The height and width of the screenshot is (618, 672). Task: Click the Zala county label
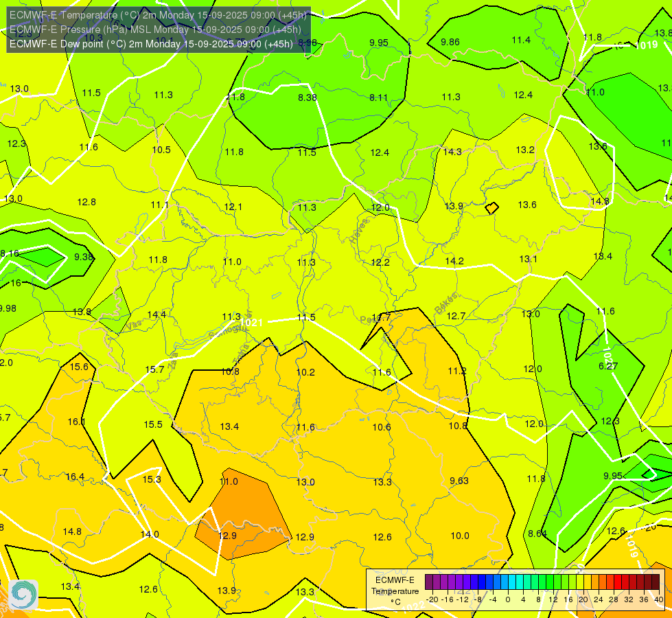click(x=173, y=362)
